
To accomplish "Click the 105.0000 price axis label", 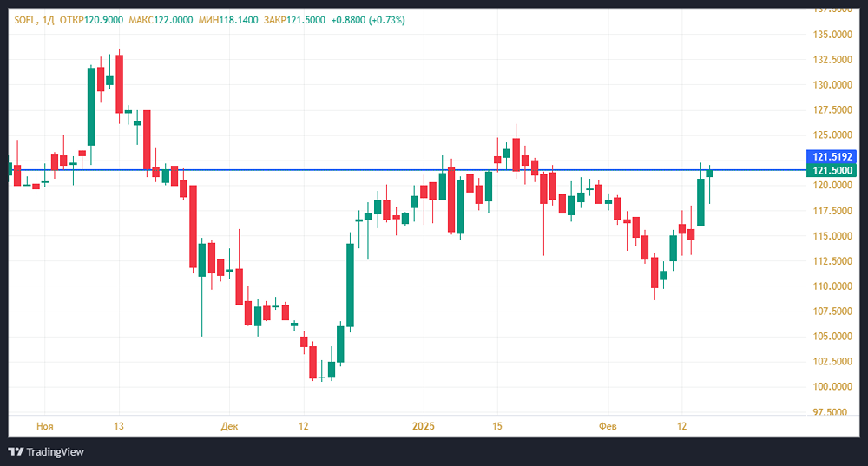I will (832, 337).
